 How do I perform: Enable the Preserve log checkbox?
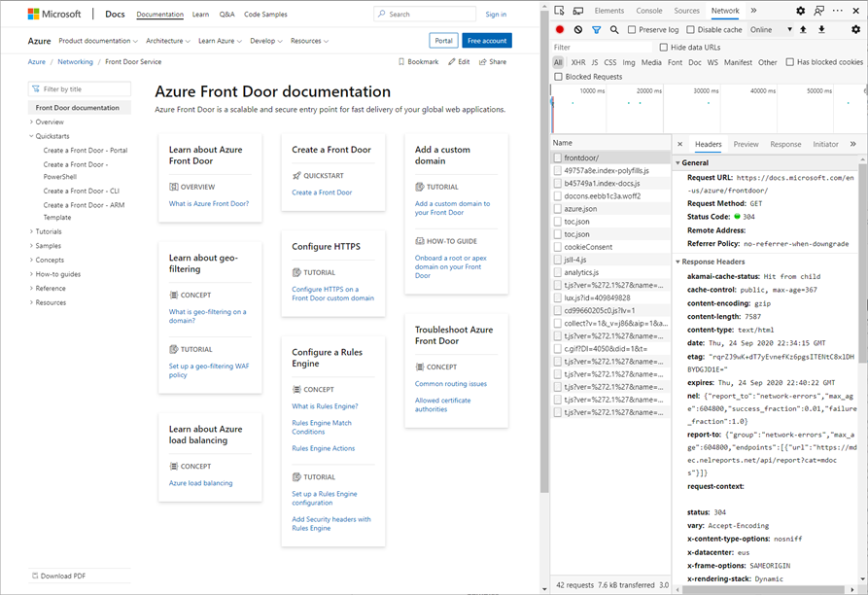[632, 30]
